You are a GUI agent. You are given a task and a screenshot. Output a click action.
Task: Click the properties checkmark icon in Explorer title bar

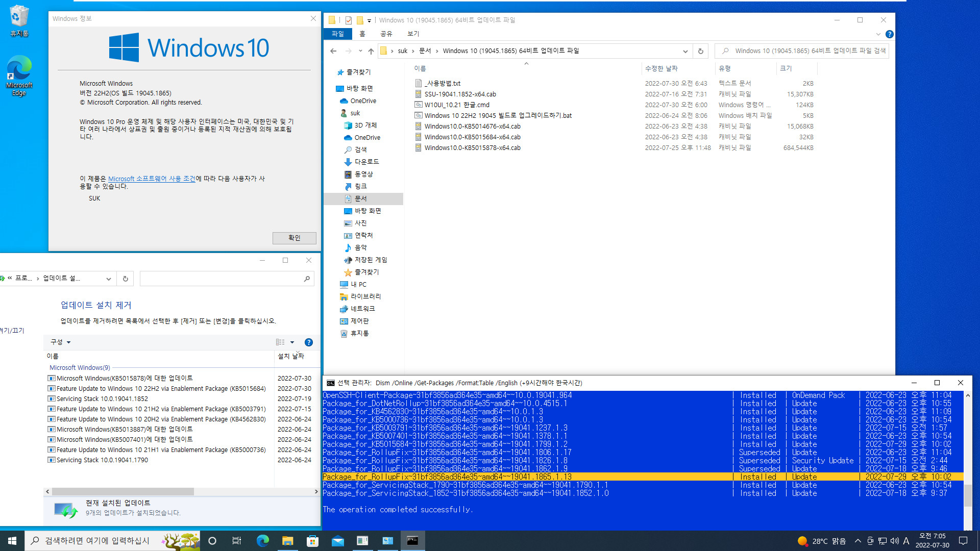[349, 20]
